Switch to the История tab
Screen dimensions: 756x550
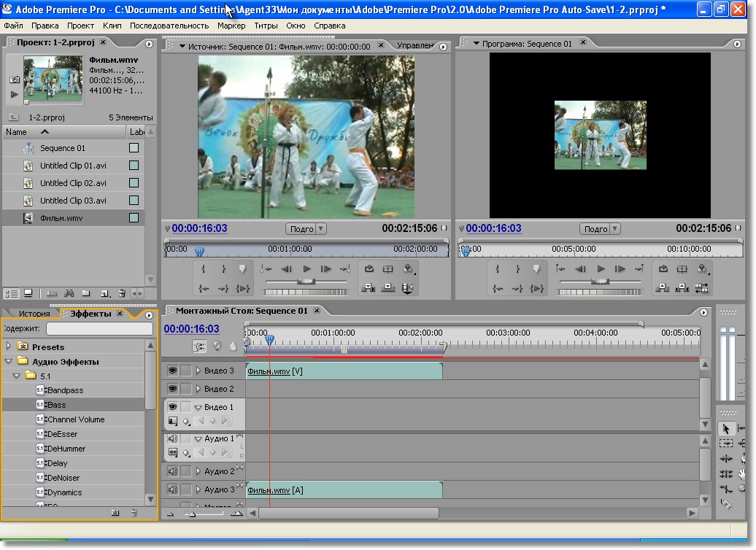(34, 314)
